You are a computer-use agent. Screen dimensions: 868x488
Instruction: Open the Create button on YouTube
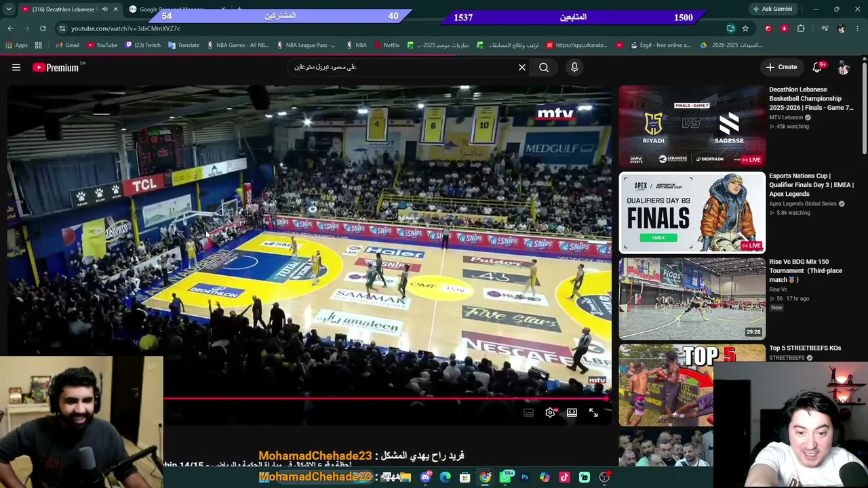pos(781,67)
